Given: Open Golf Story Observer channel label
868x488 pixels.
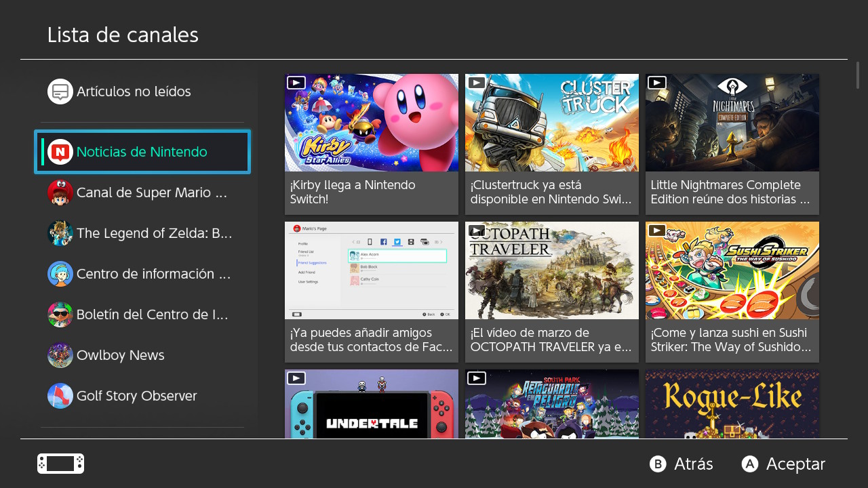Looking at the screenshot, I should click(x=137, y=396).
